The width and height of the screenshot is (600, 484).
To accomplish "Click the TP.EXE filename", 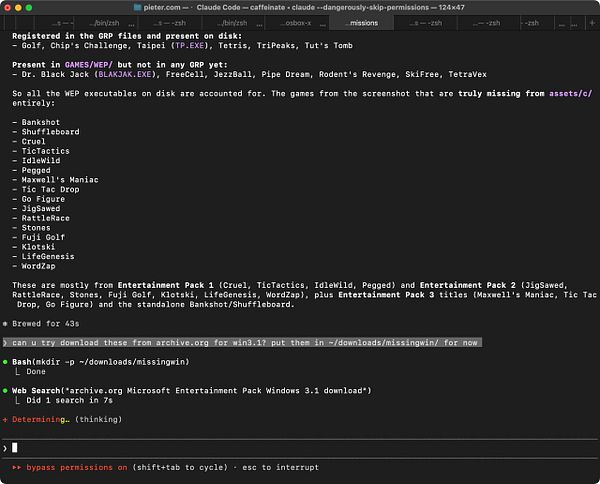I will point(189,46).
